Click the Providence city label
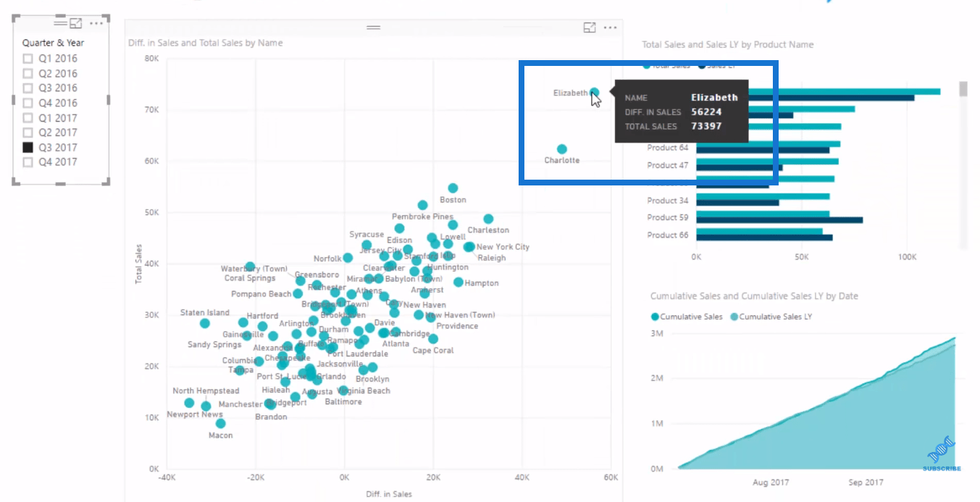 coord(457,326)
